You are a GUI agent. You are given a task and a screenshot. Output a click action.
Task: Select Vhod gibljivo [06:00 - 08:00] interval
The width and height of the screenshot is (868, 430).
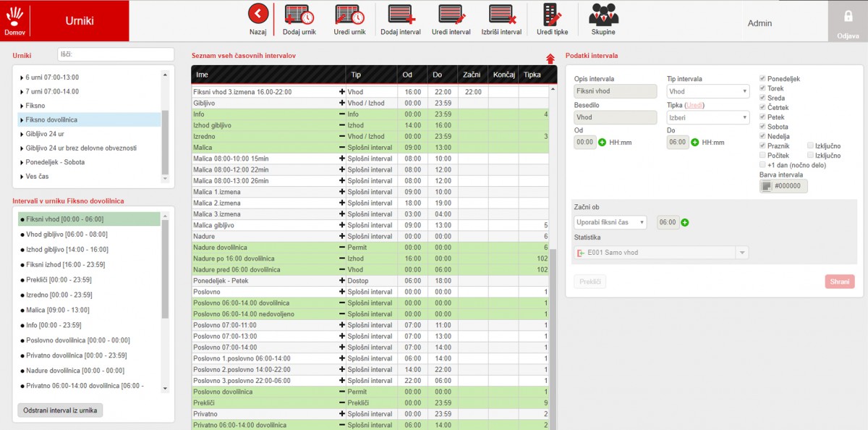pos(89,234)
